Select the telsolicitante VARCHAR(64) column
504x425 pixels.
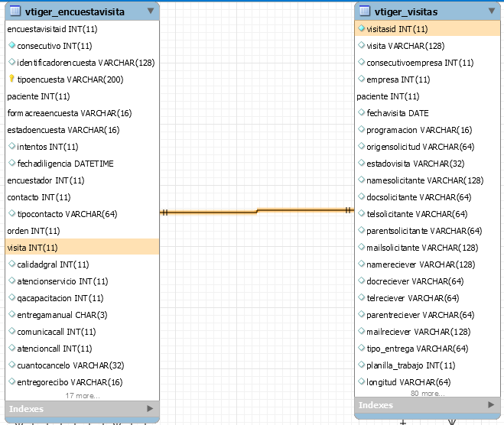point(428,214)
